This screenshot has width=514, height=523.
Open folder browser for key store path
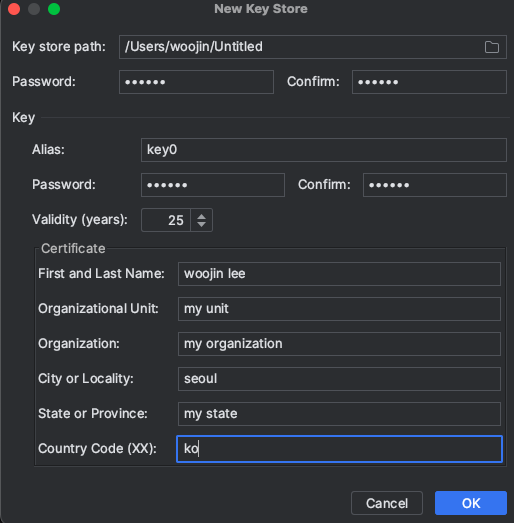coord(492,47)
